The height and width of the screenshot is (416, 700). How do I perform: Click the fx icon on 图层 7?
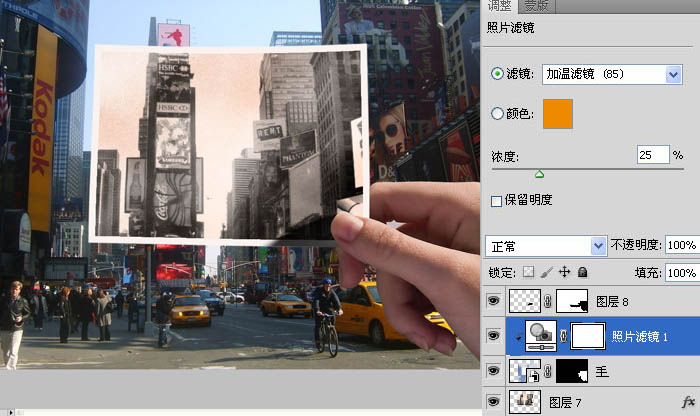687,401
